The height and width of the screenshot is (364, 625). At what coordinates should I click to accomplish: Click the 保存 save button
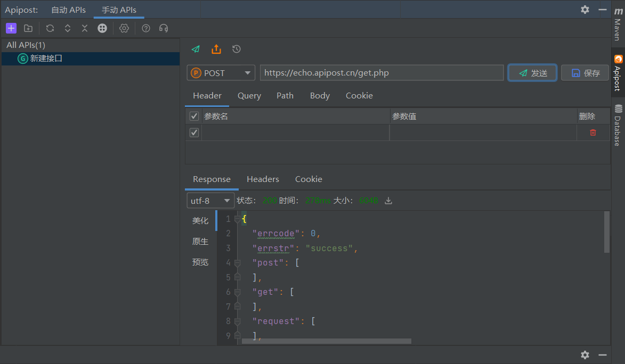(585, 73)
